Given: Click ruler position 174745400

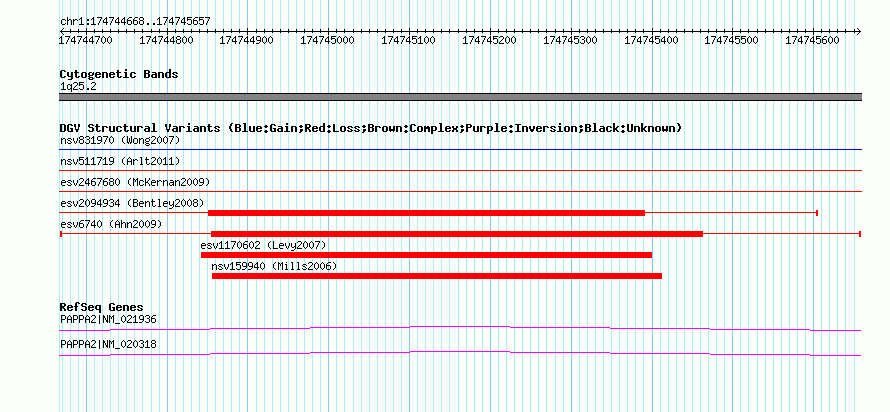Looking at the screenshot, I should tap(651, 40).
